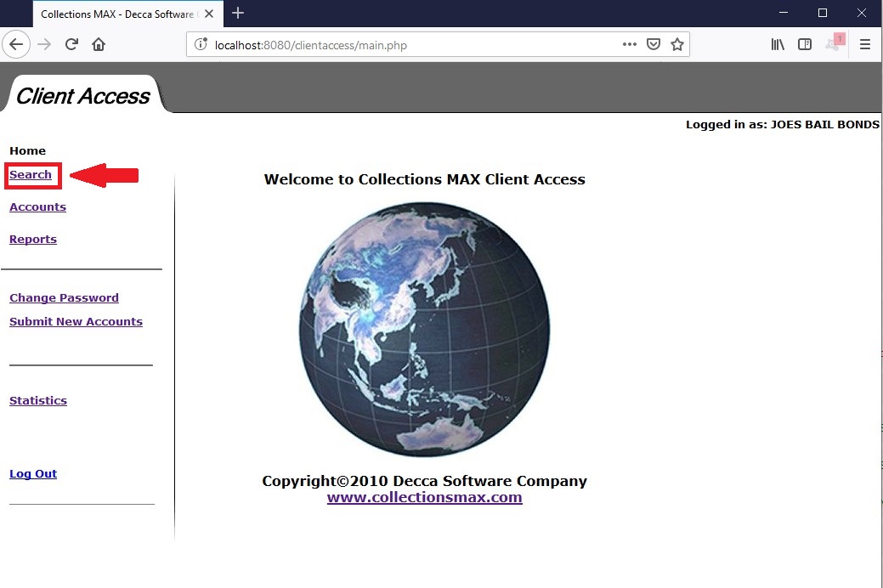This screenshot has height=588, width=883.
Task: Close the browser window
Action: coord(862,13)
